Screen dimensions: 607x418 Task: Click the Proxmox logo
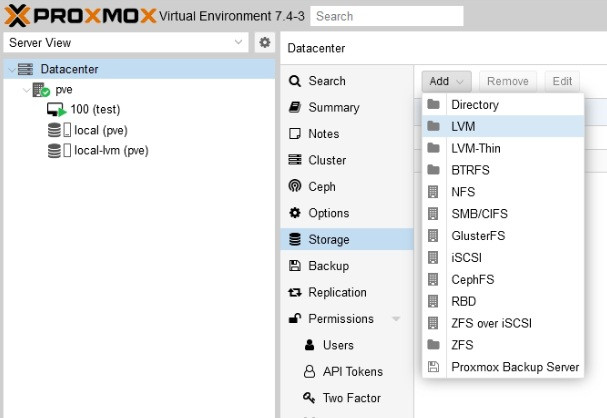[x=81, y=16]
